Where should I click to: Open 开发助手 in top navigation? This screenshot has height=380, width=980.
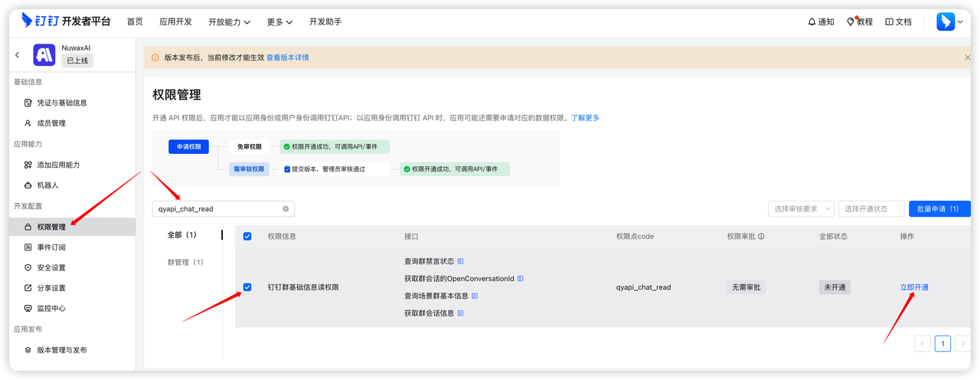click(325, 21)
